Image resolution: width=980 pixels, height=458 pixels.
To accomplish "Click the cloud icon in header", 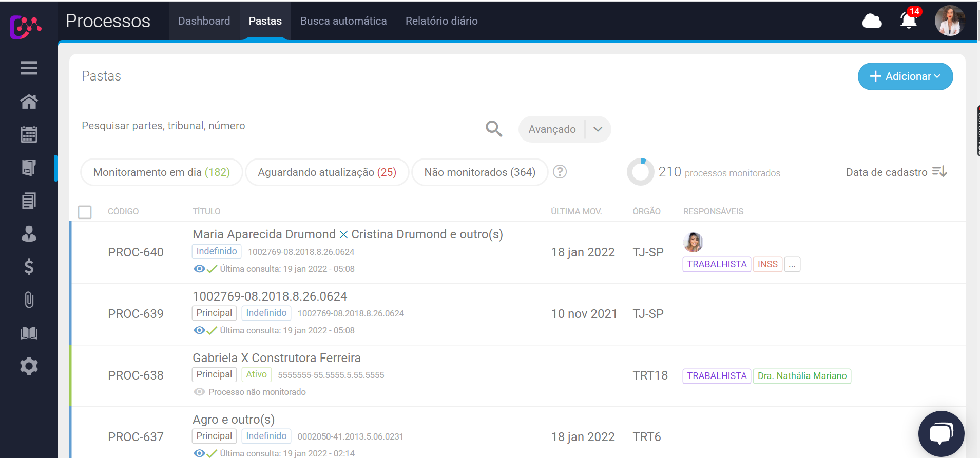I will tap(871, 21).
